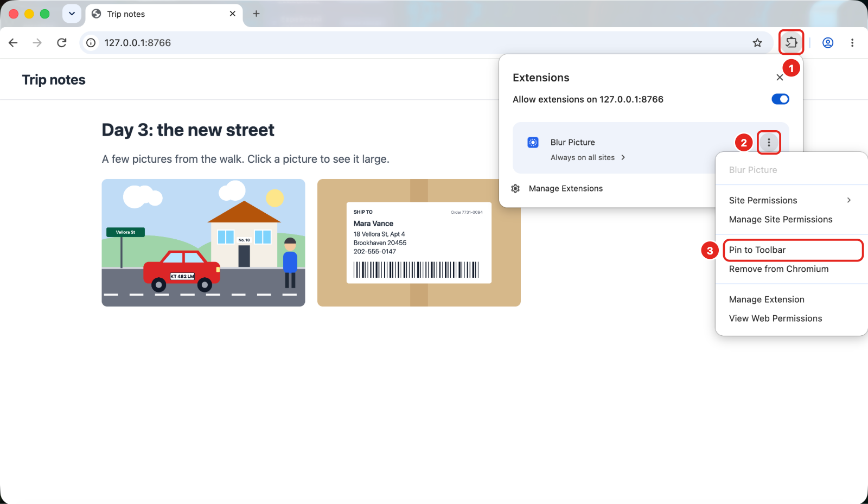
Task: Select Manage Extension menu entry
Action: click(x=790, y=299)
